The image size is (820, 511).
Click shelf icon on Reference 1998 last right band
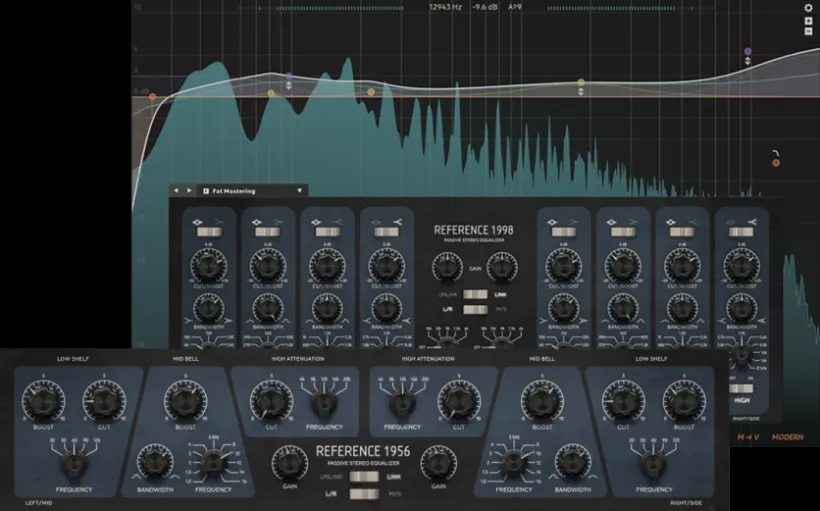tap(753, 222)
